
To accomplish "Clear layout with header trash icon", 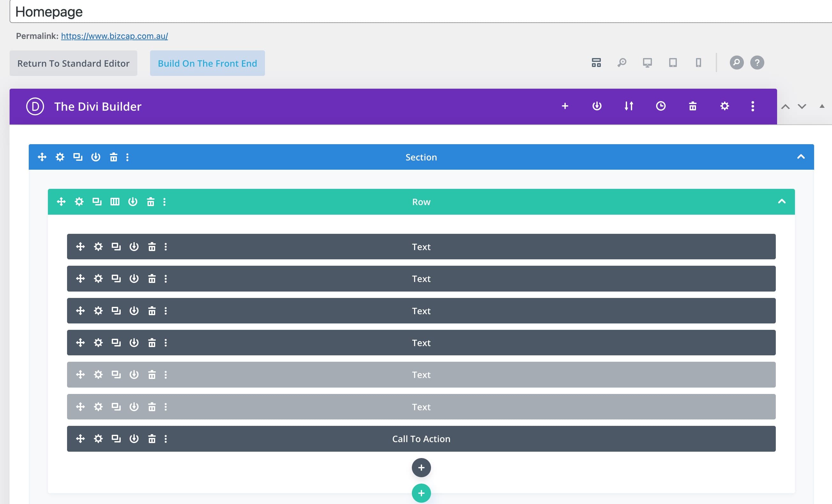I will click(x=692, y=106).
